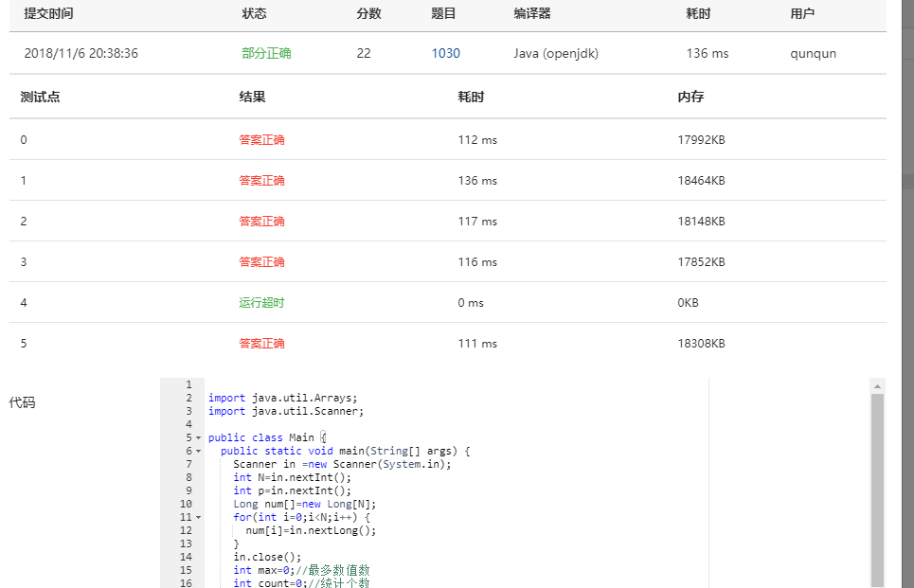The width and height of the screenshot is (914, 588).
Task: Click memory value 18148KB
Action: pos(701,222)
